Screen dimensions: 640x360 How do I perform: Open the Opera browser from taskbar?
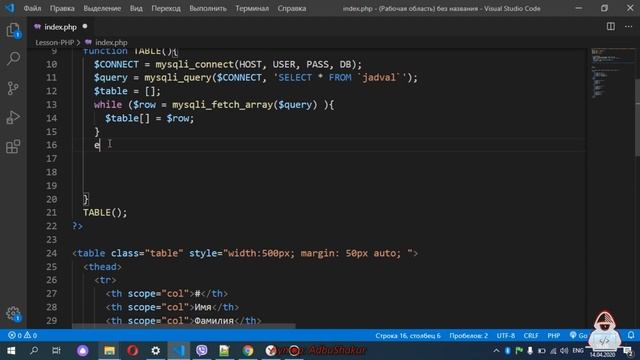[x=132, y=351]
